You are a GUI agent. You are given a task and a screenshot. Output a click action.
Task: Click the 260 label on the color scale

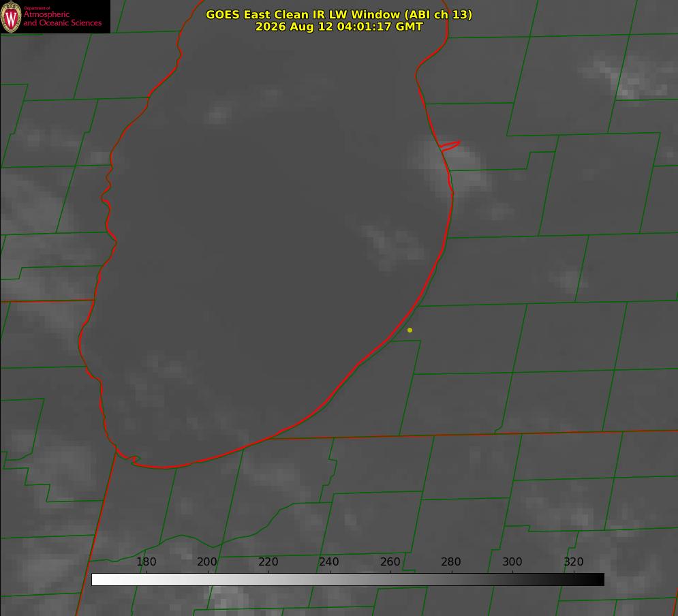click(390, 561)
